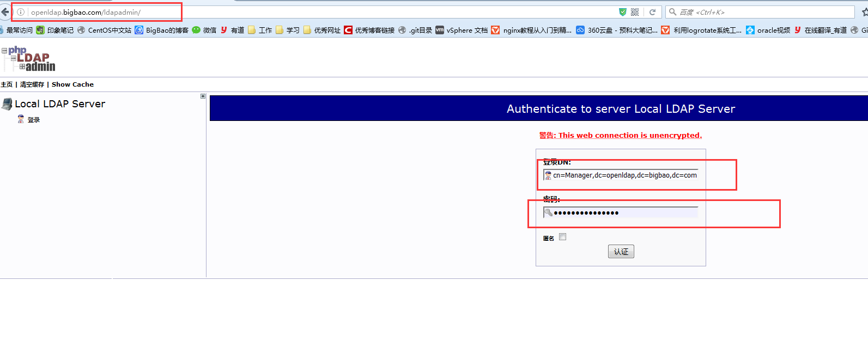Open the vSphere 文档 bookmark

coord(462,30)
